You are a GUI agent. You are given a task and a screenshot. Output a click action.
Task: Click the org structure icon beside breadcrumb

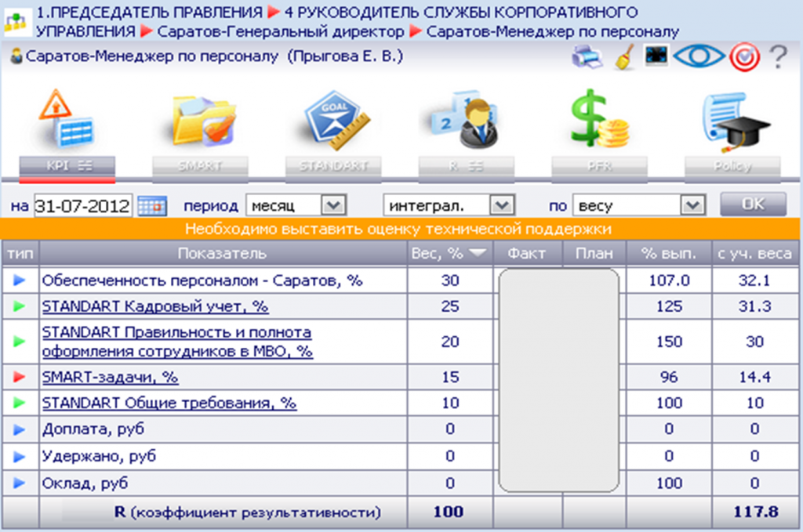(x=17, y=22)
